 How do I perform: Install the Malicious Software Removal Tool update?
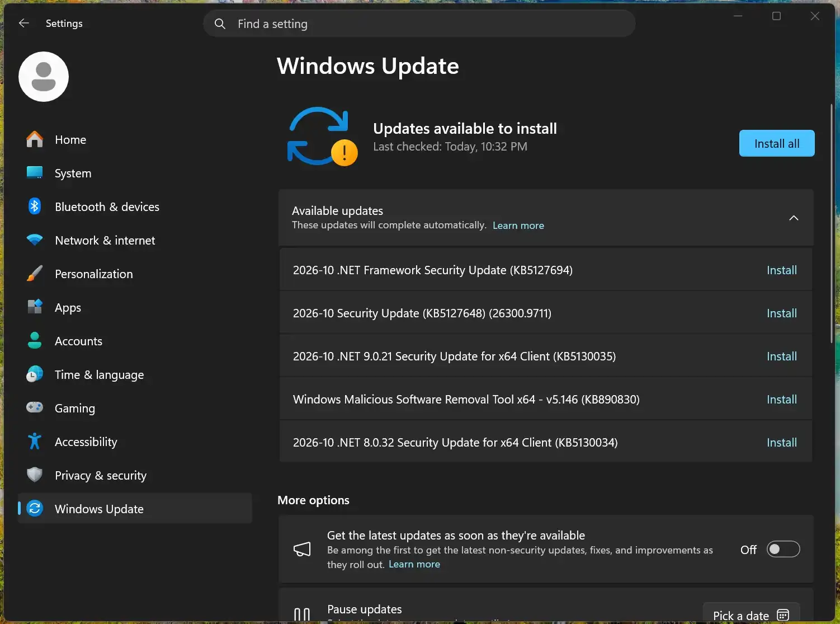(x=781, y=400)
